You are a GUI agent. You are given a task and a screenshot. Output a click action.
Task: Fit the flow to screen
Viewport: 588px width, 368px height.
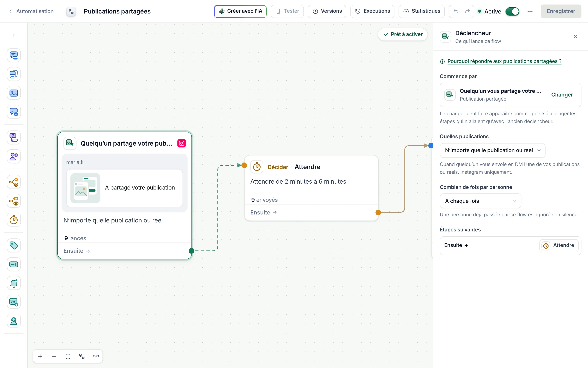tap(68, 356)
